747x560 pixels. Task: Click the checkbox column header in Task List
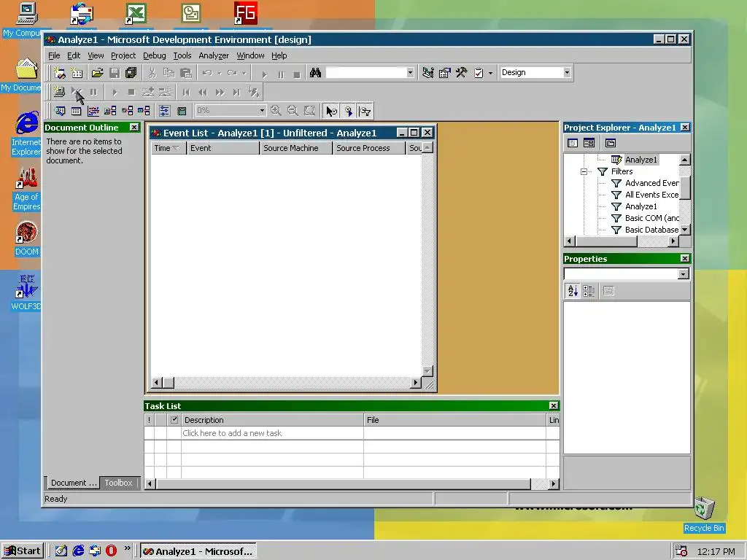pyautogui.click(x=174, y=420)
